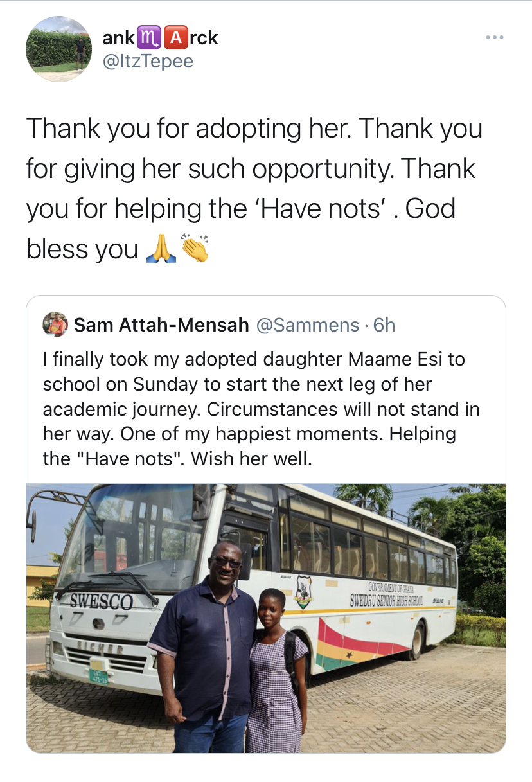Tap the girl in the checkered dress

pos(278,670)
